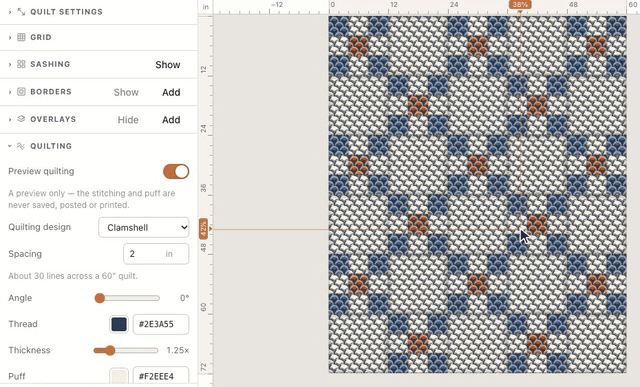Click the Thickness slider handle

point(110,350)
